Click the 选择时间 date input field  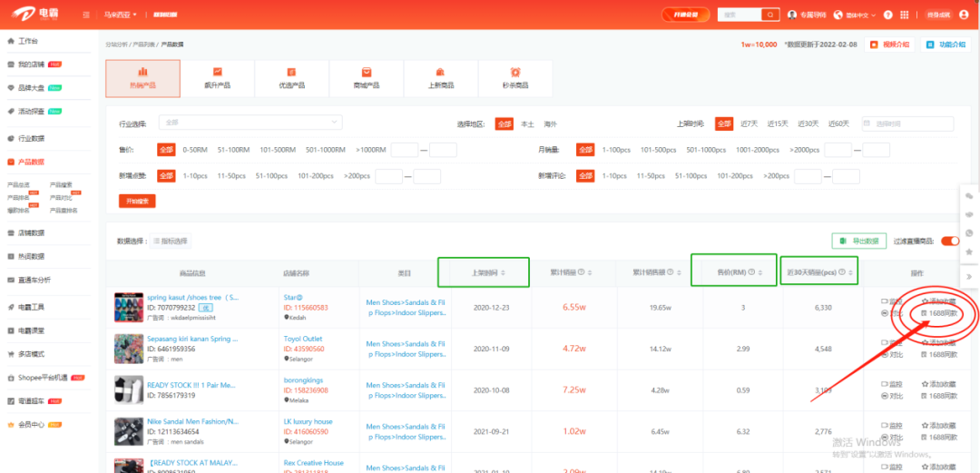click(906, 123)
